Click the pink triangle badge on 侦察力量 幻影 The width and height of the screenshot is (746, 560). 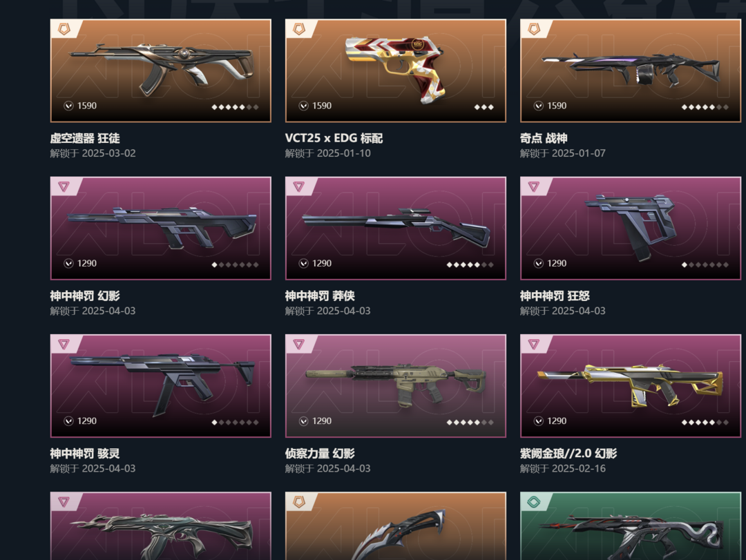point(299,344)
